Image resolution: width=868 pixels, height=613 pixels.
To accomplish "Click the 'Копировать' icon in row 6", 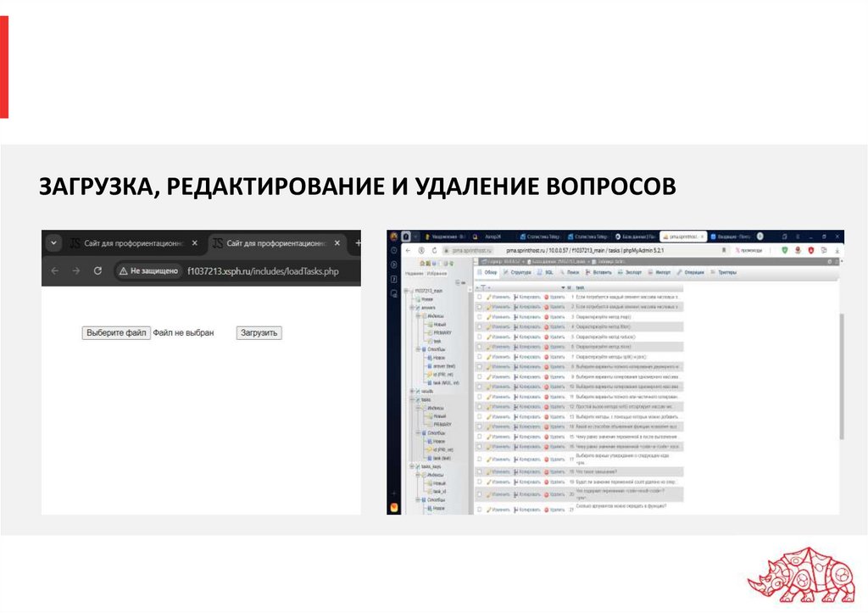I will point(516,347).
